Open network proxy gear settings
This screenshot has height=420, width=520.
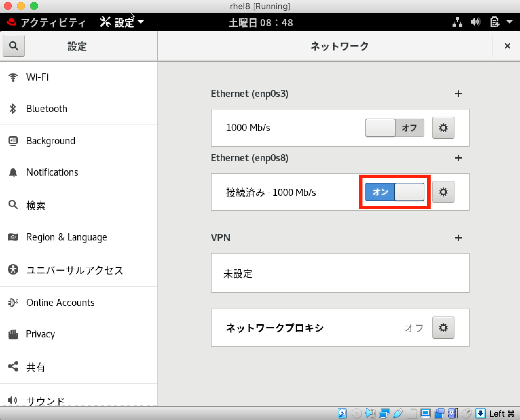tap(443, 328)
